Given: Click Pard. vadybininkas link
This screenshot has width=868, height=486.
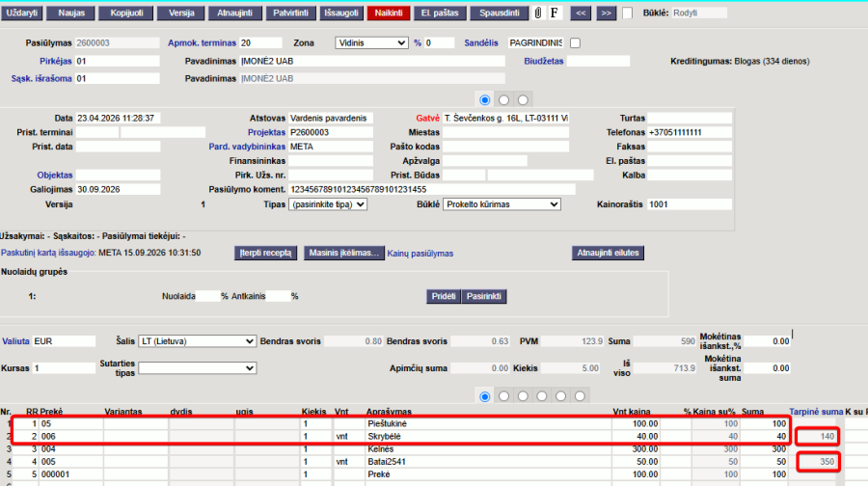Looking at the screenshot, I should coord(247,147).
